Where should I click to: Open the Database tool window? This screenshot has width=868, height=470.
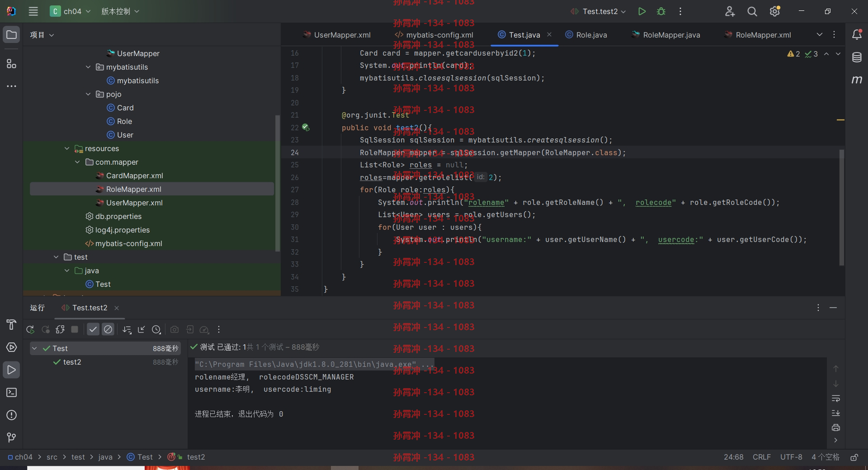pos(857,57)
